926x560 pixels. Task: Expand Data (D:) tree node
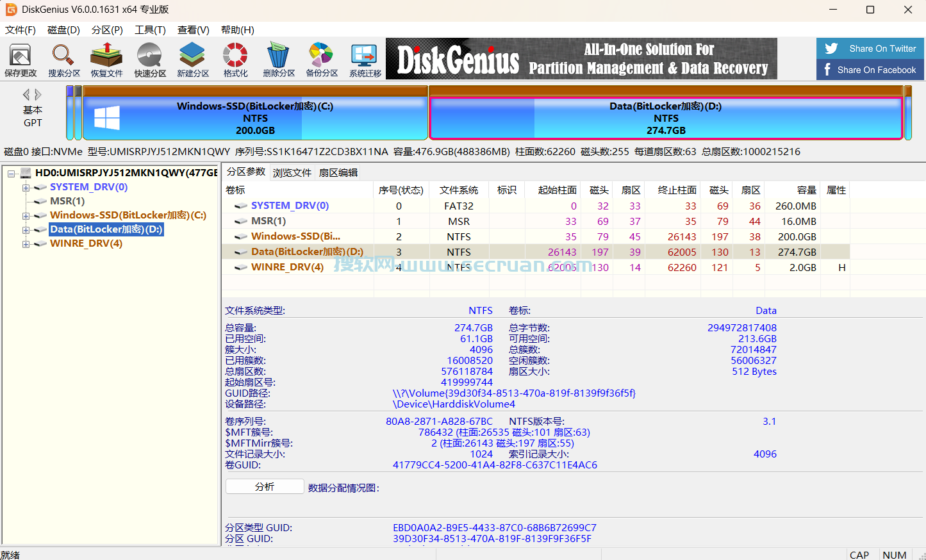pos(26,229)
